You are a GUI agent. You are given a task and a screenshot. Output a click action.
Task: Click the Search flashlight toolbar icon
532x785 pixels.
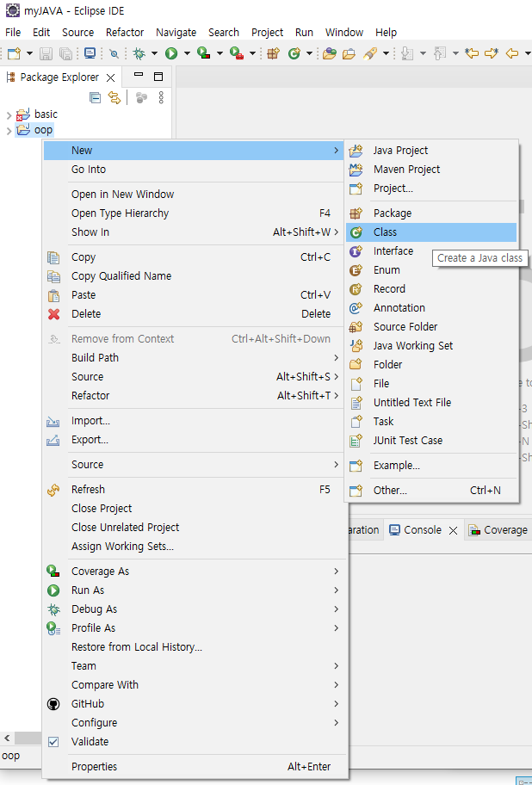[x=370, y=53]
